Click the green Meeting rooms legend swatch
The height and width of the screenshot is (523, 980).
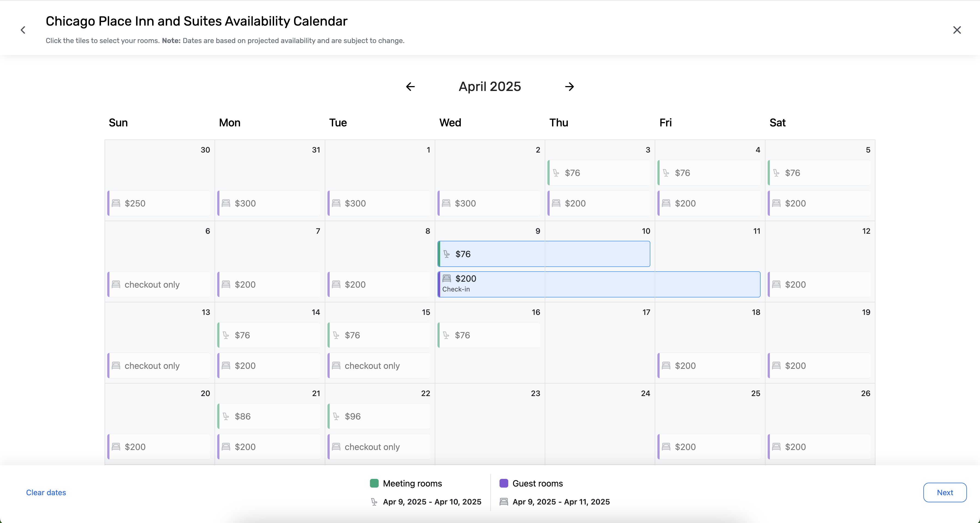click(x=374, y=484)
